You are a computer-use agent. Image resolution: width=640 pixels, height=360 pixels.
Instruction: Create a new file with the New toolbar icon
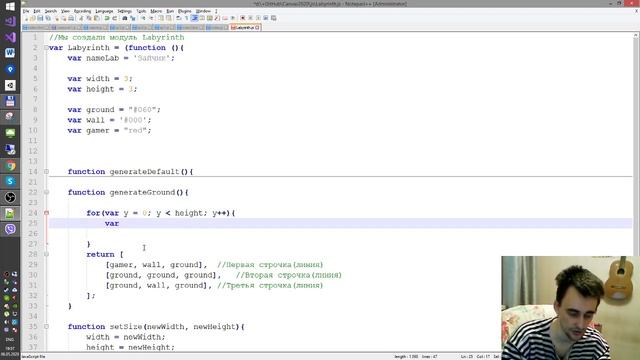tap(26, 18)
